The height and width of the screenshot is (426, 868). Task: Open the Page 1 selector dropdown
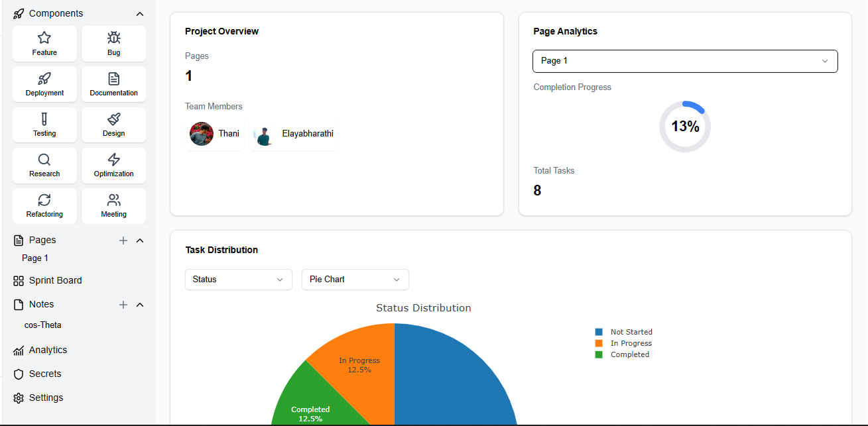coord(685,61)
